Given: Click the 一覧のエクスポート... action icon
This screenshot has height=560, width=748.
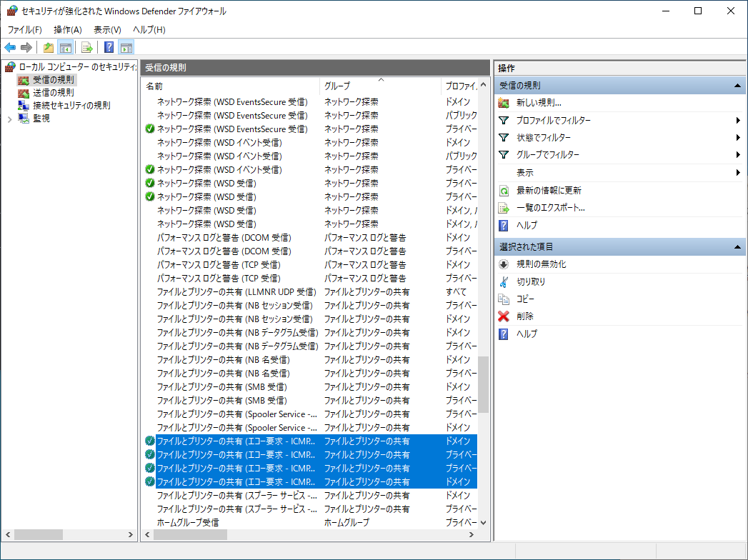Looking at the screenshot, I should [x=503, y=208].
